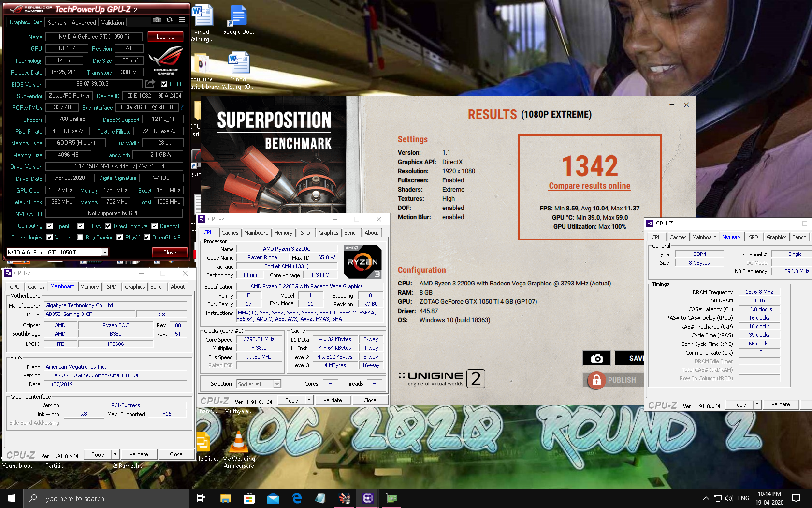Click the ENG language indicator
The width and height of the screenshot is (812, 508).
743,498
